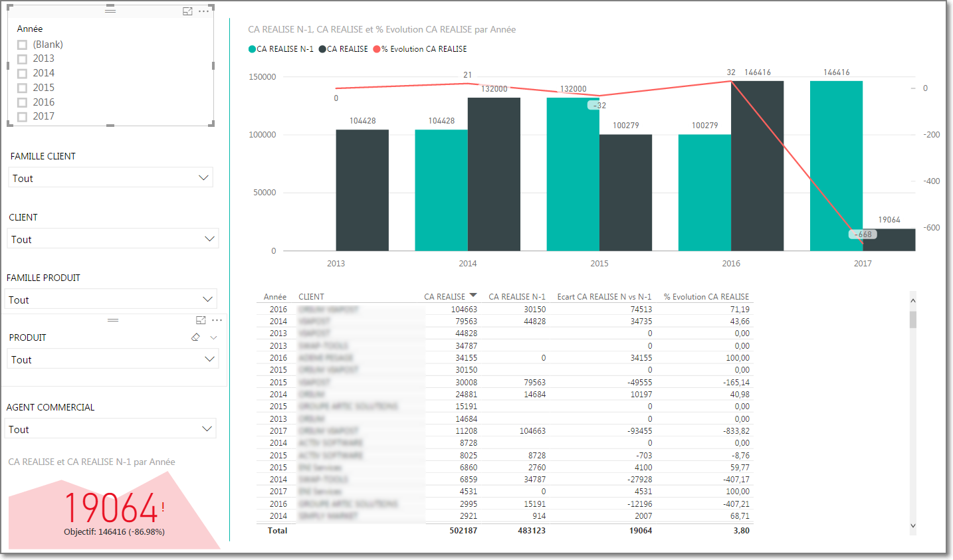Image resolution: width=953 pixels, height=560 pixels.
Task: Sort by Ecart CA REALISE N vs N-1
Action: [604, 297]
